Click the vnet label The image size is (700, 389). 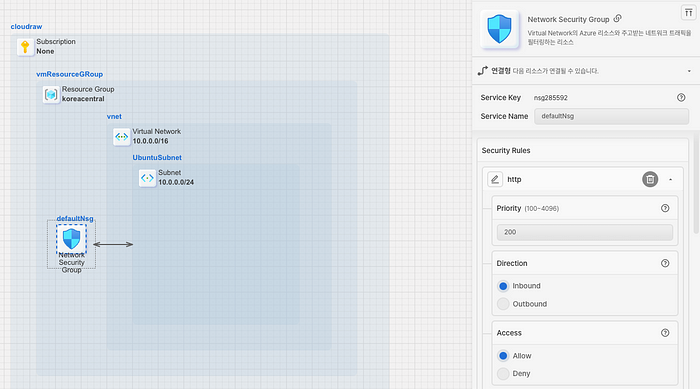(114, 117)
